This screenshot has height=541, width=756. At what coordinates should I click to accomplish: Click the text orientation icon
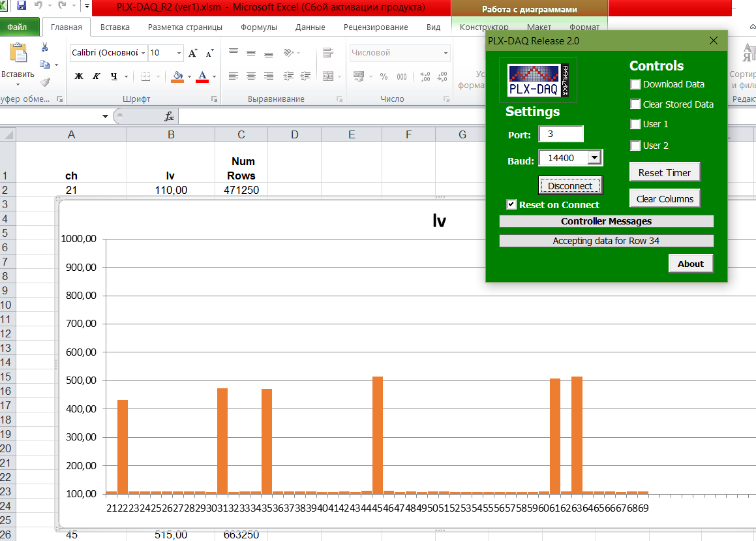coord(288,53)
